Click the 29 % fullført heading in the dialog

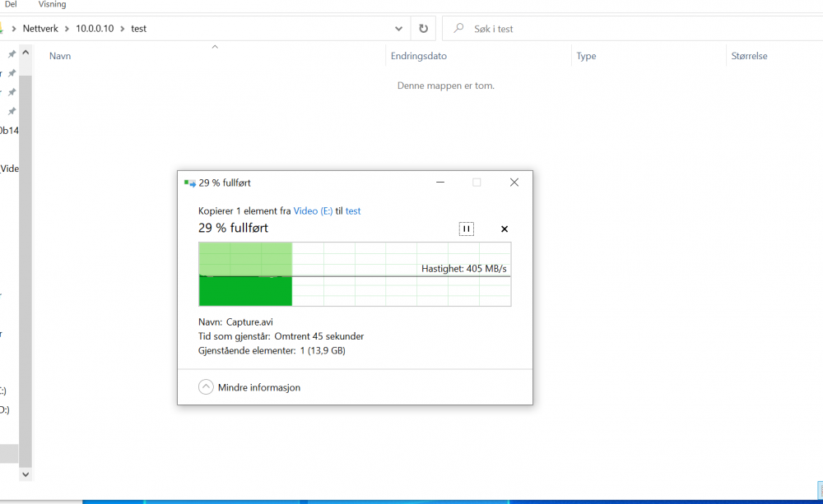click(233, 228)
